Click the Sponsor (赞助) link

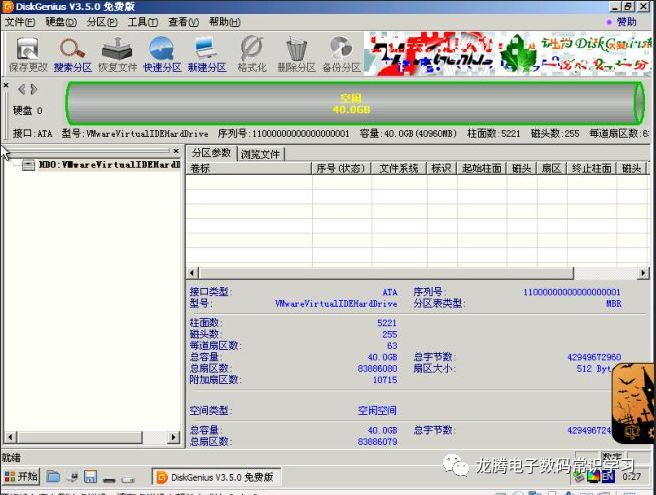[626, 22]
